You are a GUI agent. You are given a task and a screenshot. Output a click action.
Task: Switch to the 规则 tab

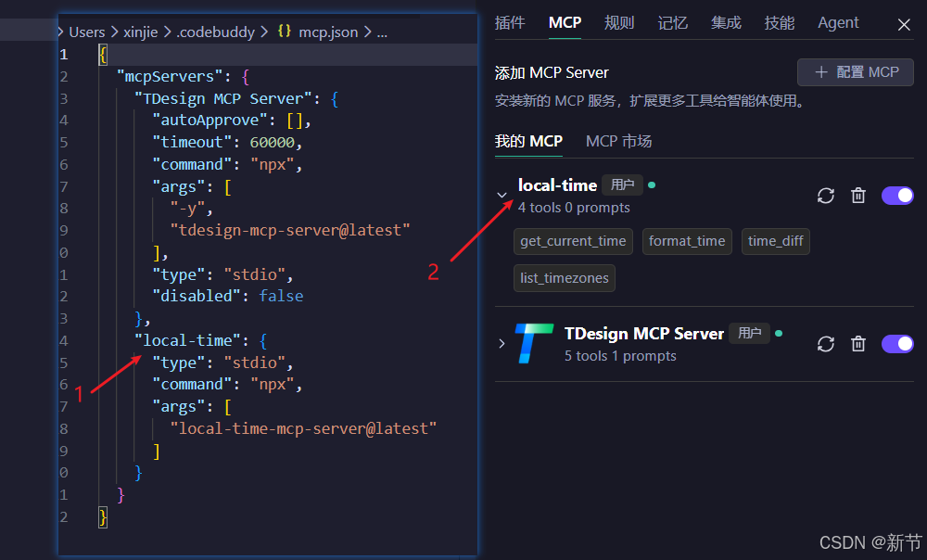619,23
